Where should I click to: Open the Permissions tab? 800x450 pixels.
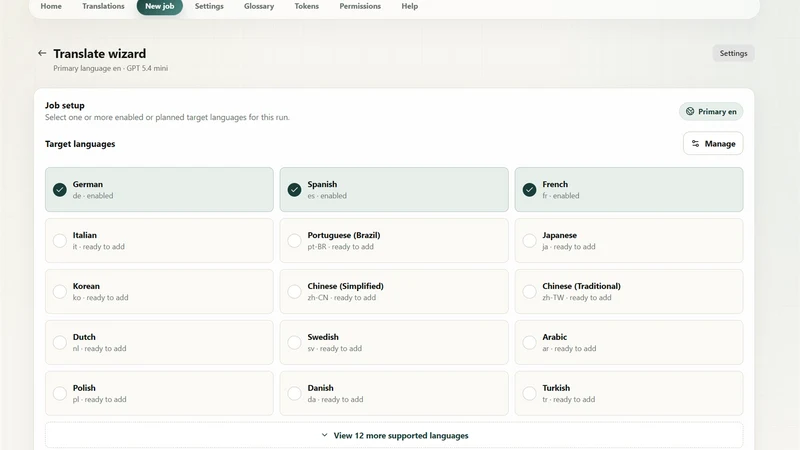point(360,6)
